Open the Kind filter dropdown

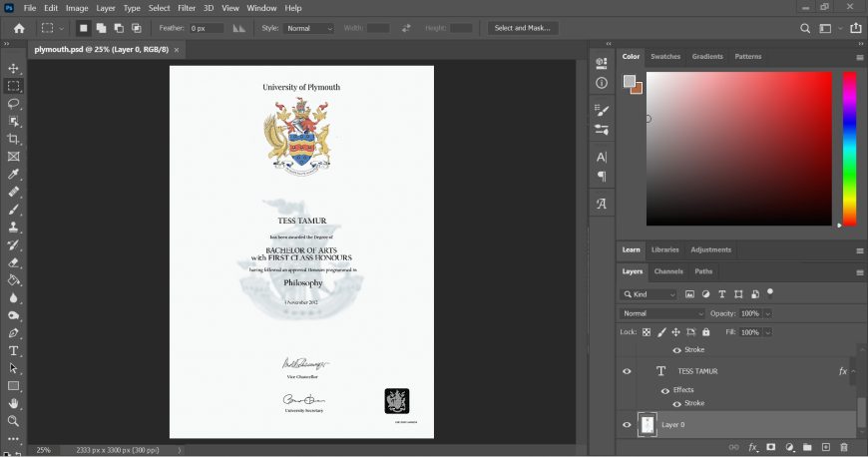[649, 294]
